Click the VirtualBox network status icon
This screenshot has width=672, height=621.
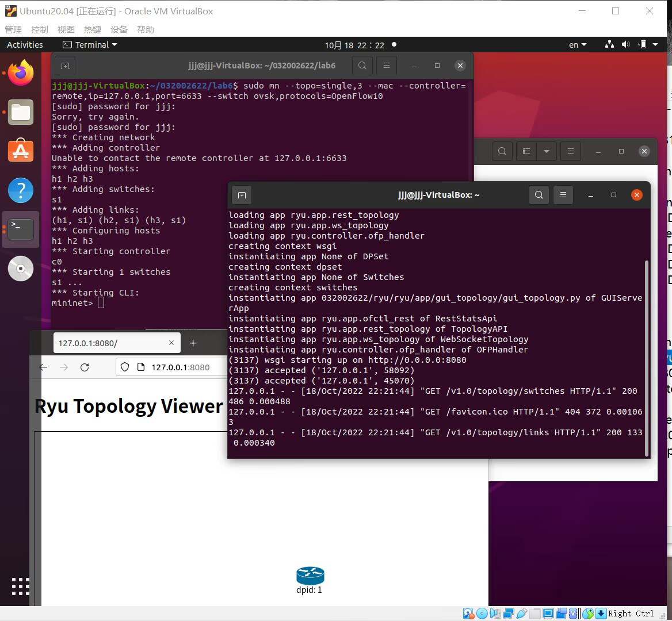pyautogui.click(x=509, y=614)
